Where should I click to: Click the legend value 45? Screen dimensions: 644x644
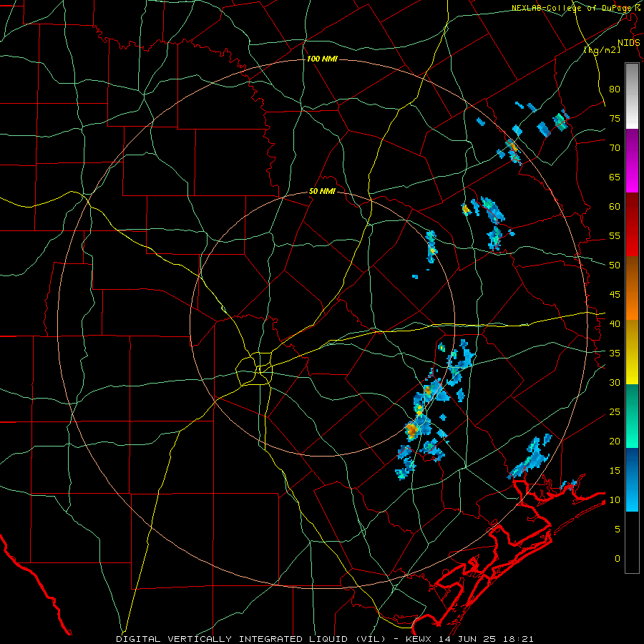coord(615,295)
